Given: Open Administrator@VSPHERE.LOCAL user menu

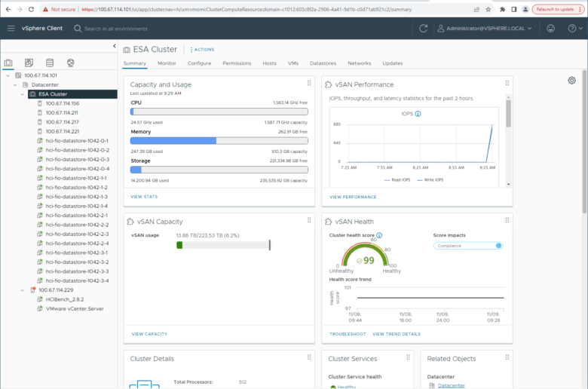Looking at the screenshot, I should click(x=485, y=29).
